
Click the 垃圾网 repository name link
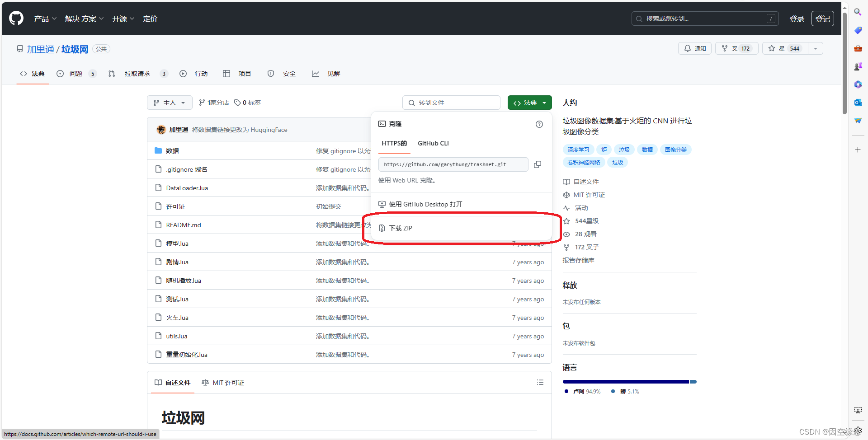[75, 49]
